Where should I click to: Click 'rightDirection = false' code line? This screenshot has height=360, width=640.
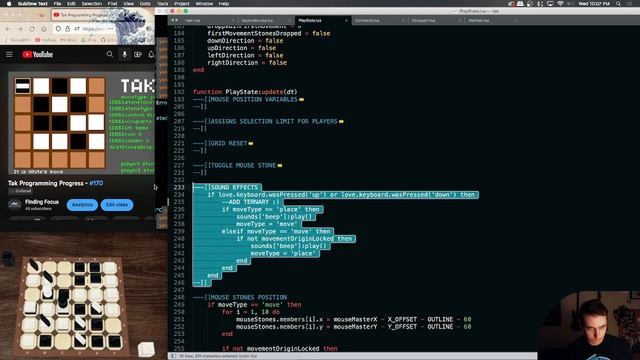(247, 63)
